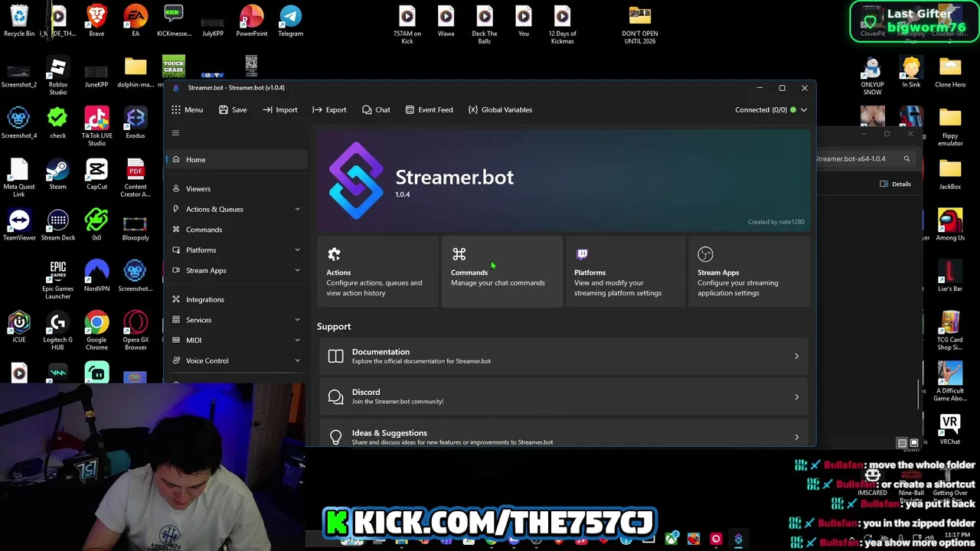Image resolution: width=980 pixels, height=551 pixels.
Task: Select the Clone Hero folder icon
Action: click(x=950, y=72)
